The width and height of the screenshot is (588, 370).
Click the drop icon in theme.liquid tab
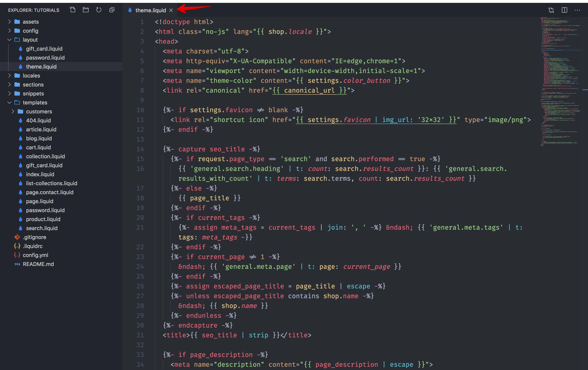click(130, 10)
